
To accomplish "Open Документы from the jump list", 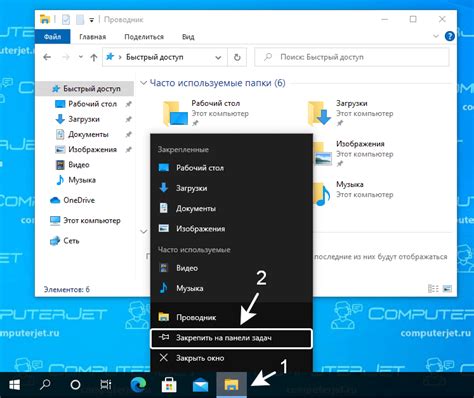I will (x=231, y=208).
